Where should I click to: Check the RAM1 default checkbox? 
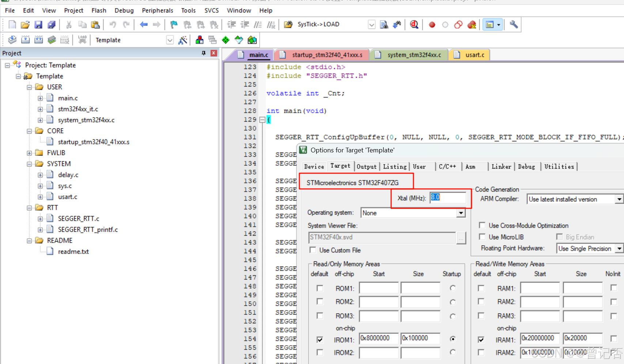pyautogui.click(x=481, y=288)
